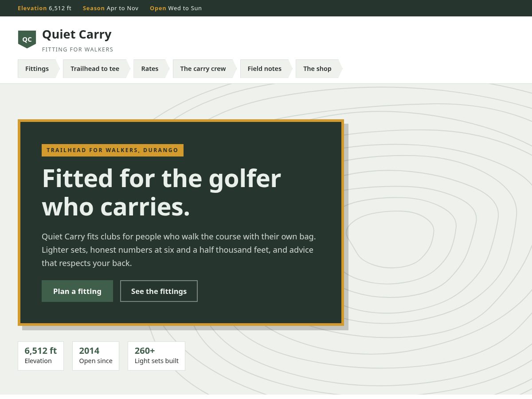Click the 260+ Light sets built card
This screenshot has width=532, height=399.
coord(156,356)
